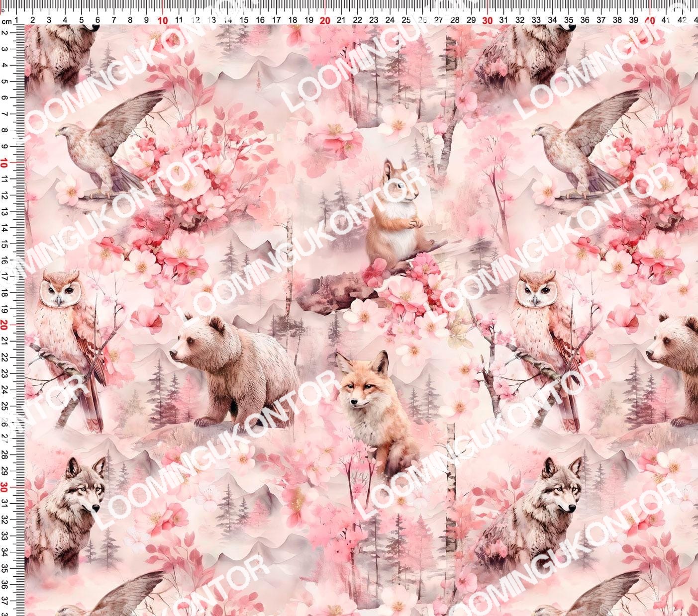Click the 15 mark on top ruler

[244, 20]
